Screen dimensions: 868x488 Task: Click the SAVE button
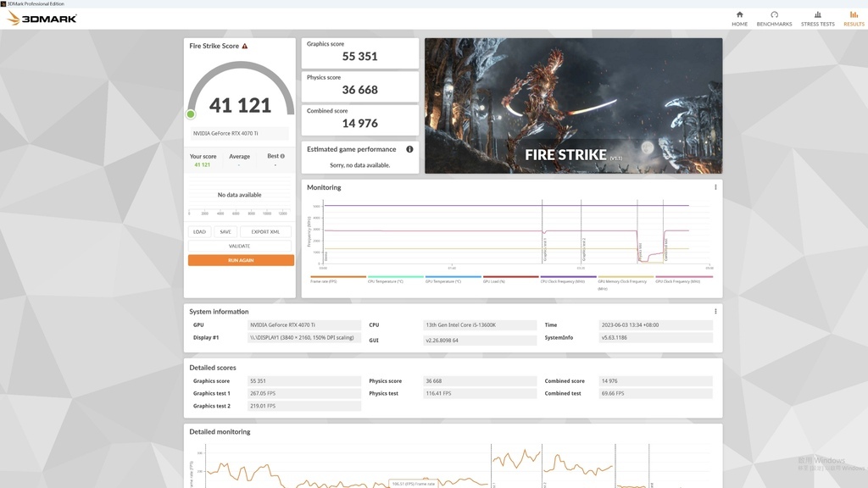tap(225, 232)
